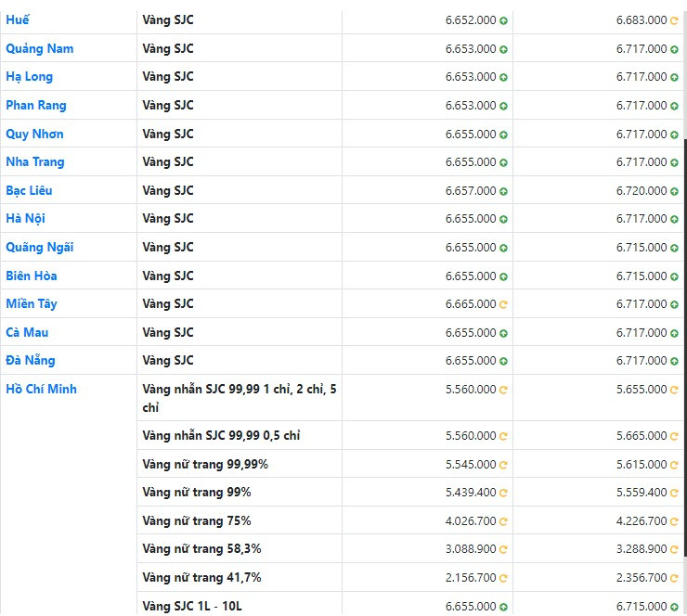Select the 5.615.000 sell price value
687x616 pixels.
tap(642, 465)
